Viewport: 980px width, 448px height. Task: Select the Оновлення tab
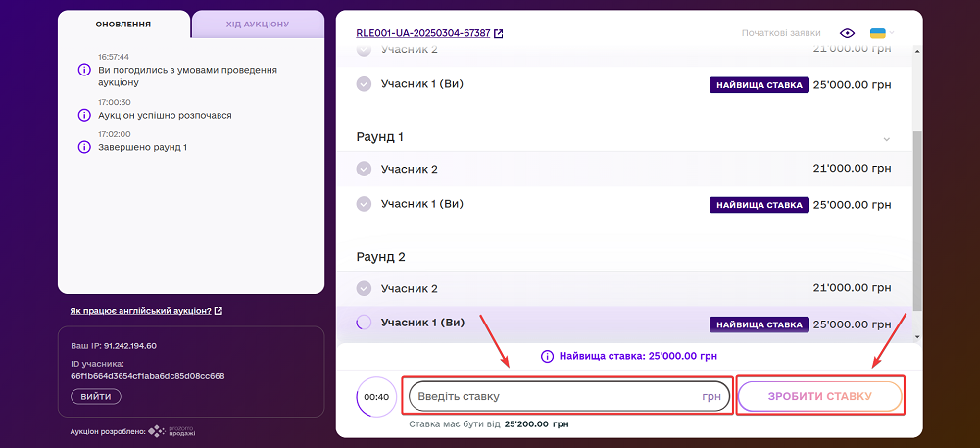pos(124,24)
